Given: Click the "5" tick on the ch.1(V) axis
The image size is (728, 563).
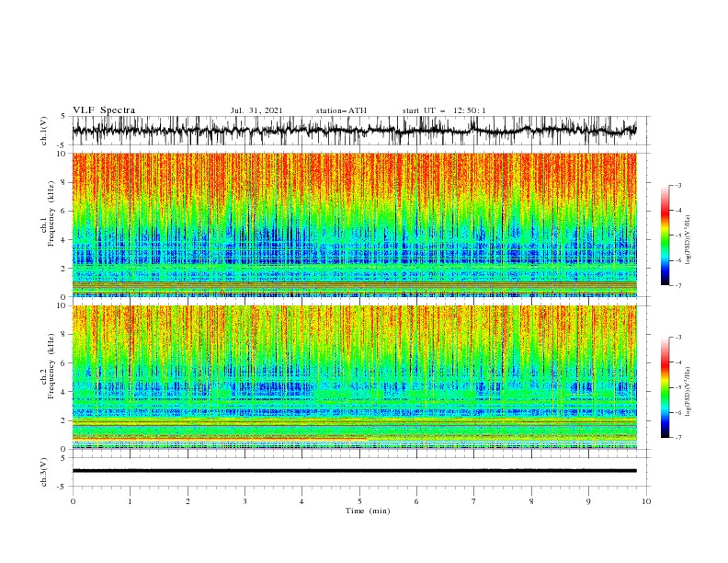Looking at the screenshot, I should click(63, 116).
